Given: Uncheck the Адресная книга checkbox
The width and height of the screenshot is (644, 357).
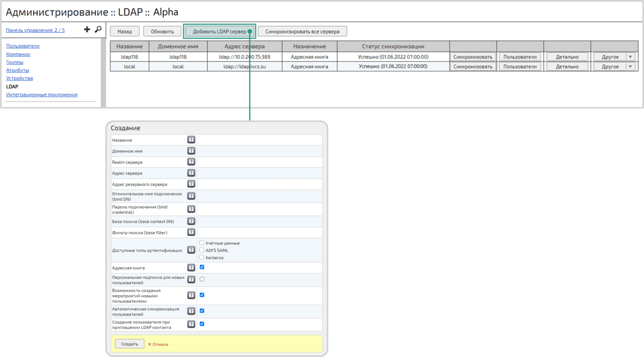Looking at the screenshot, I should 202,267.
